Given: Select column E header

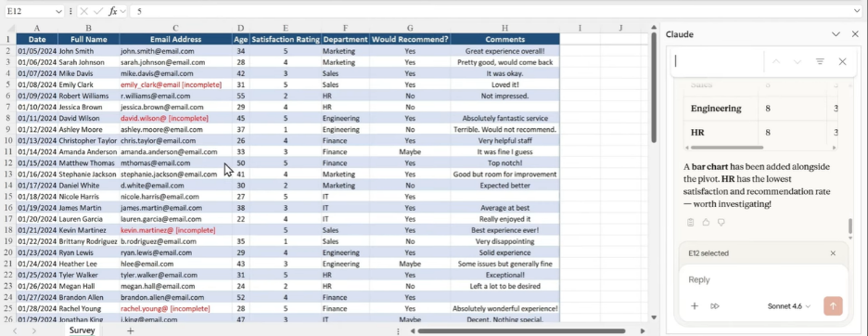Looking at the screenshot, I should click(x=285, y=28).
